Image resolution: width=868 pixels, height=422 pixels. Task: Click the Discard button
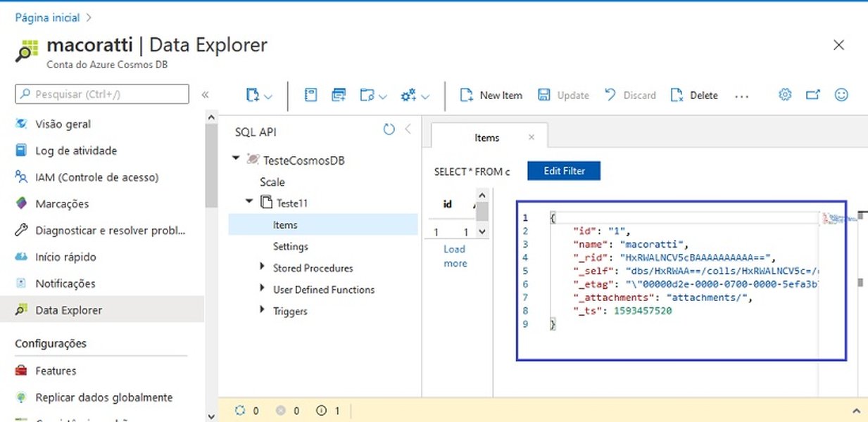click(x=630, y=96)
